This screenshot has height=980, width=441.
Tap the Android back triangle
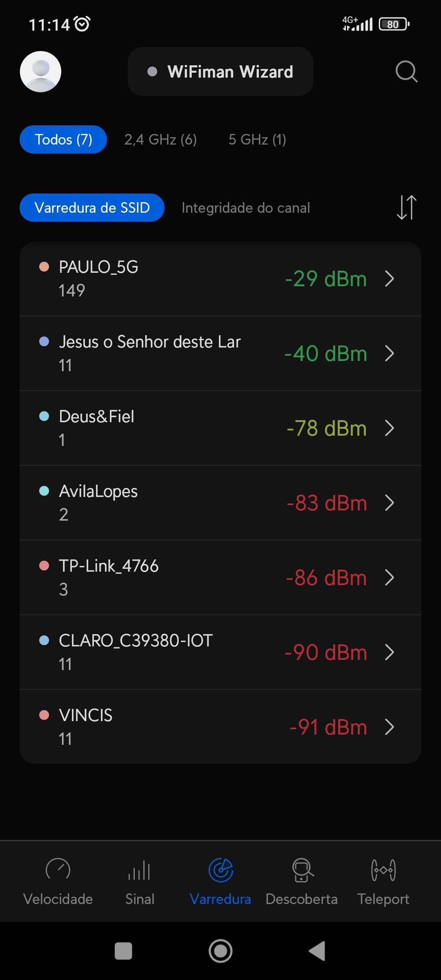(x=318, y=951)
